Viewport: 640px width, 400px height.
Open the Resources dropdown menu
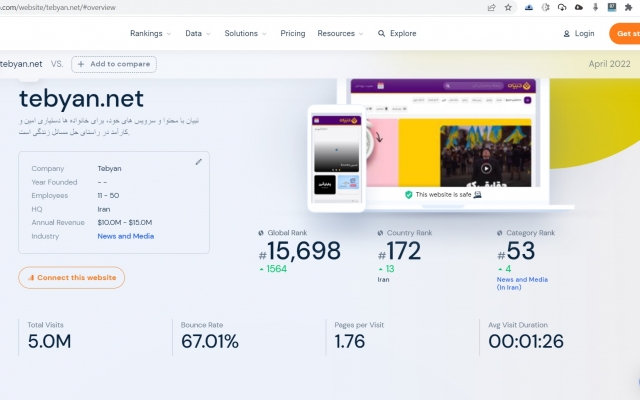click(340, 33)
